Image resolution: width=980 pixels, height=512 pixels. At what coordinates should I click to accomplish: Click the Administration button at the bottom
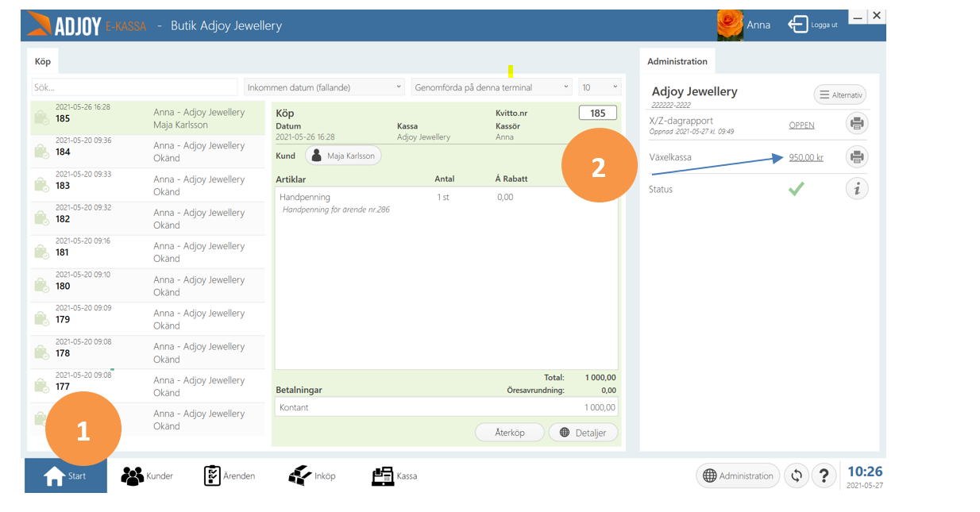[x=738, y=475]
